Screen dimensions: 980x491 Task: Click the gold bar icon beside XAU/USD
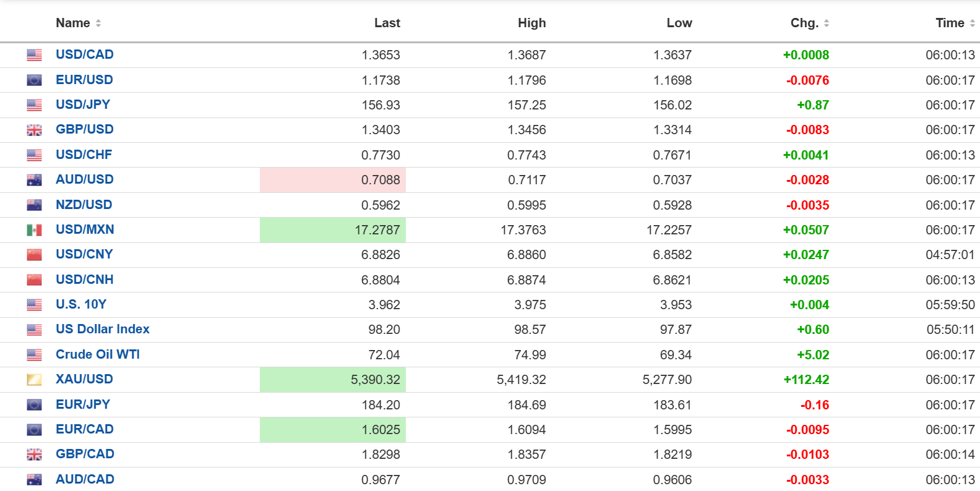(34, 380)
